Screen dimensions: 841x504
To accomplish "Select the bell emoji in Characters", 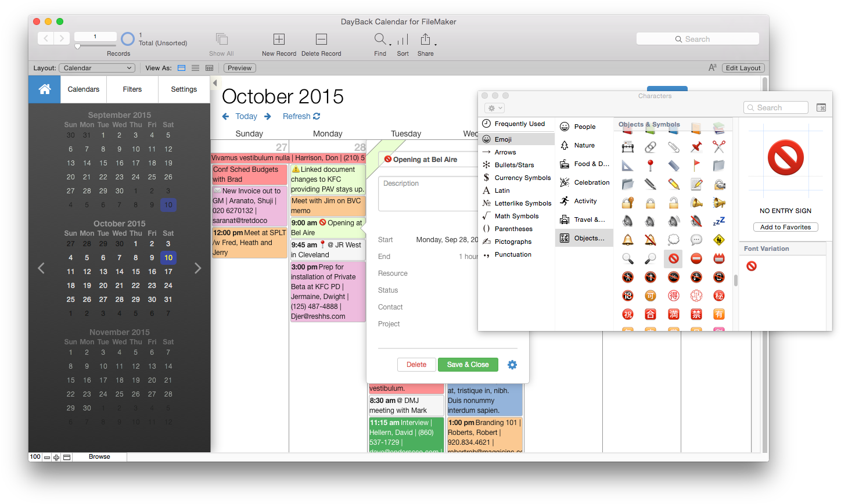I will pyautogui.click(x=628, y=239).
